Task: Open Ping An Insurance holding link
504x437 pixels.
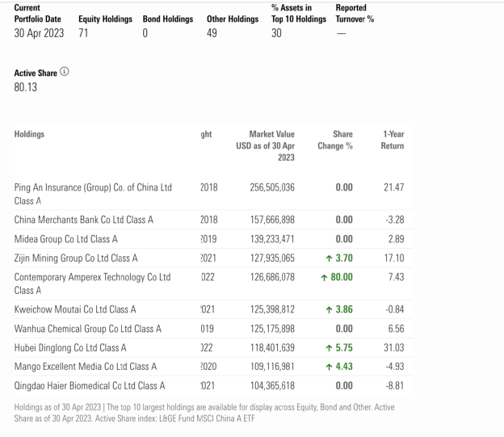Action: tap(93, 194)
